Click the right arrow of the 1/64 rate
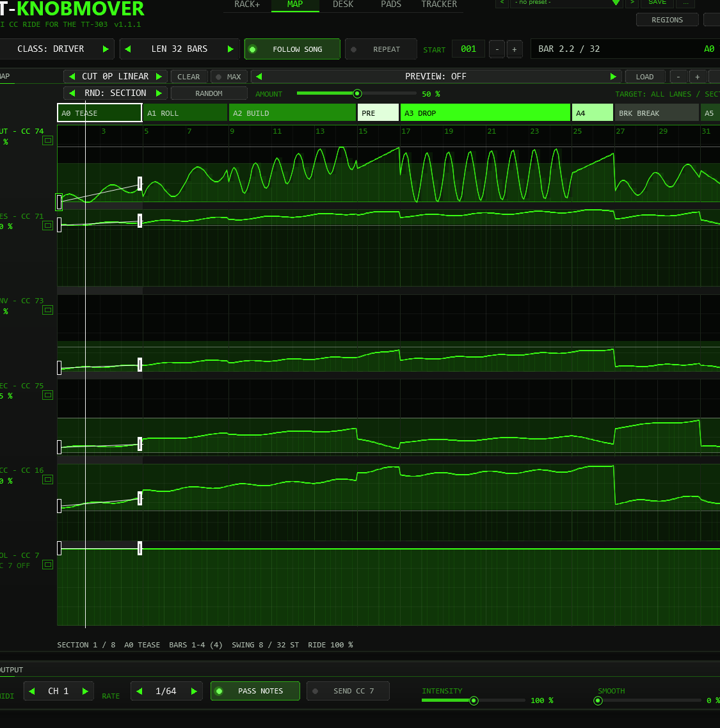This screenshot has width=720, height=728. 194,692
